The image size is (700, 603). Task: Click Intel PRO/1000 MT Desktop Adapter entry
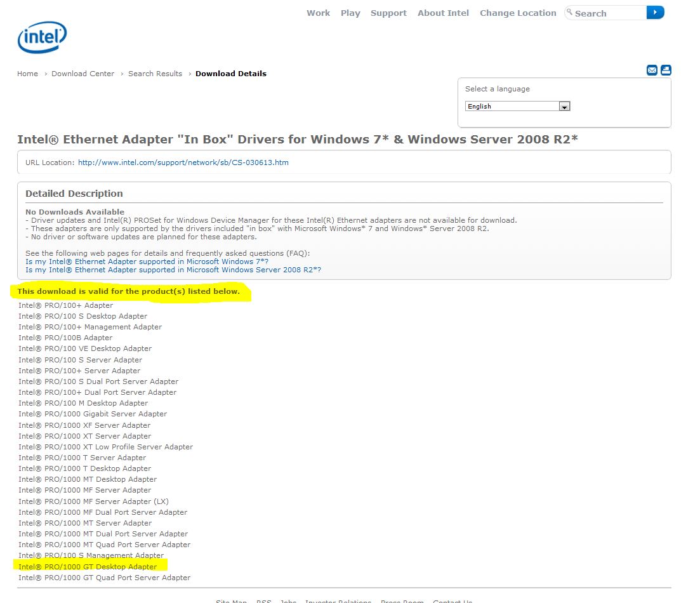coord(88,479)
